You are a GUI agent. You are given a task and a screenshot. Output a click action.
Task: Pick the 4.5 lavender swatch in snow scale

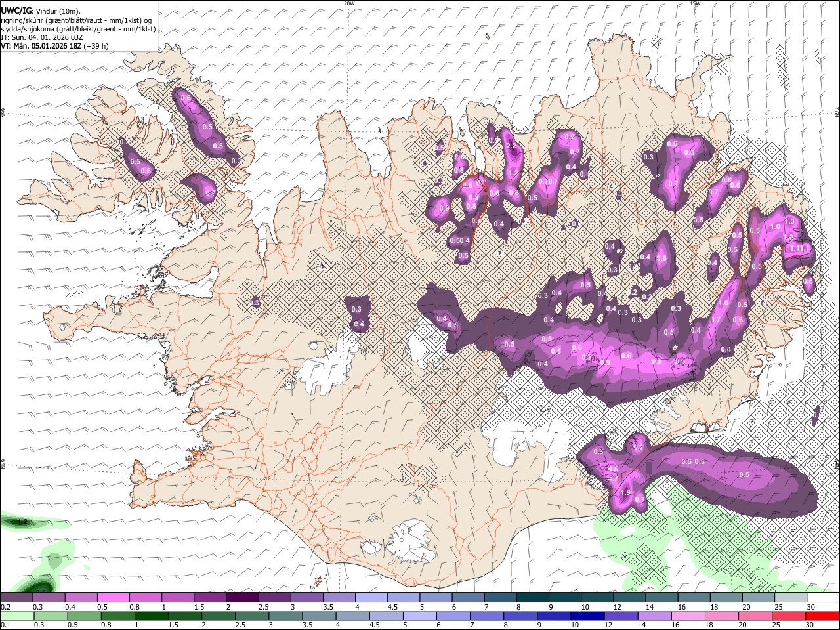click(404, 598)
